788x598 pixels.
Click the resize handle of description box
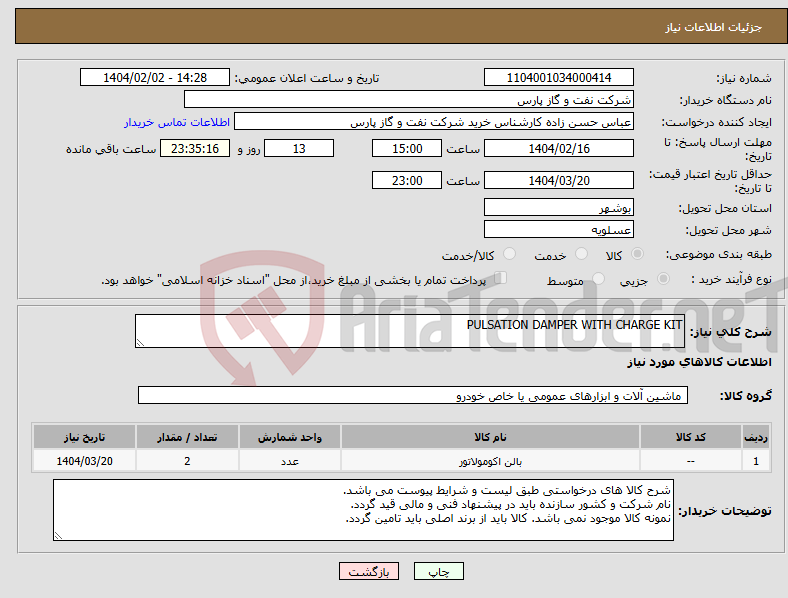click(x=140, y=343)
